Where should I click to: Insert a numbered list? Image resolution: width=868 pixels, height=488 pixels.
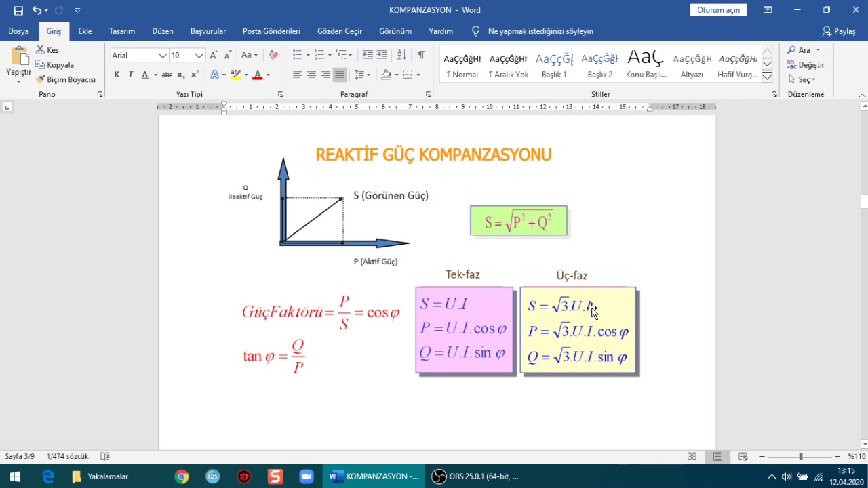point(319,55)
